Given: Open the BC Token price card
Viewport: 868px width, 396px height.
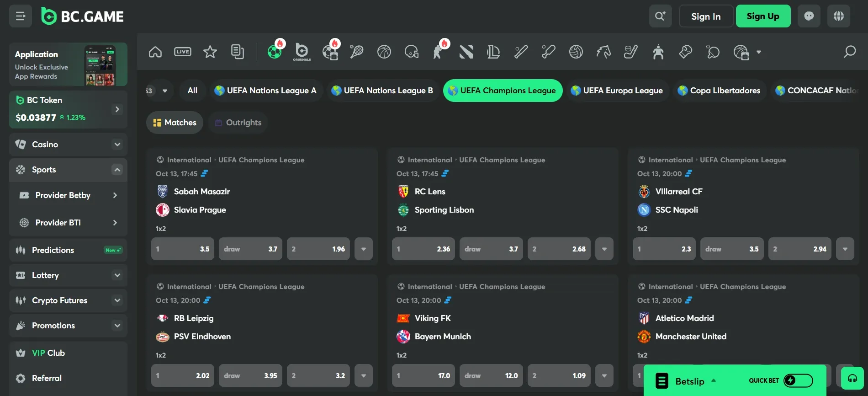Looking at the screenshot, I should coord(68,109).
